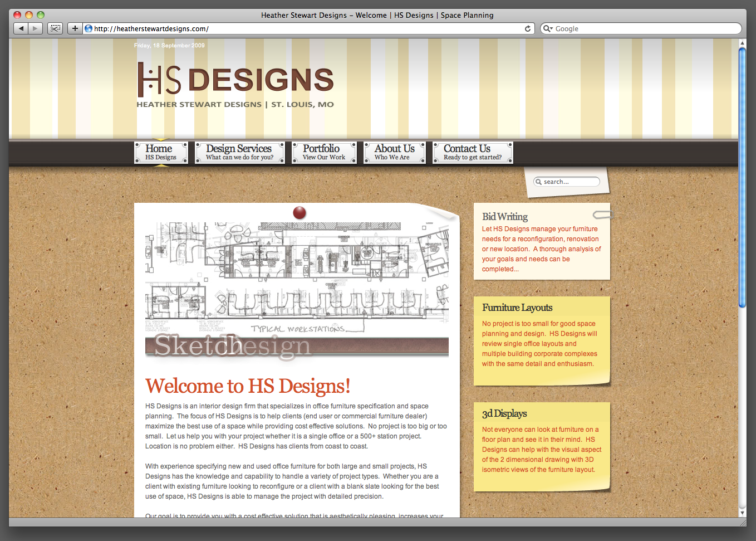
Task: Click the browser forward arrow button
Action: (36, 28)
